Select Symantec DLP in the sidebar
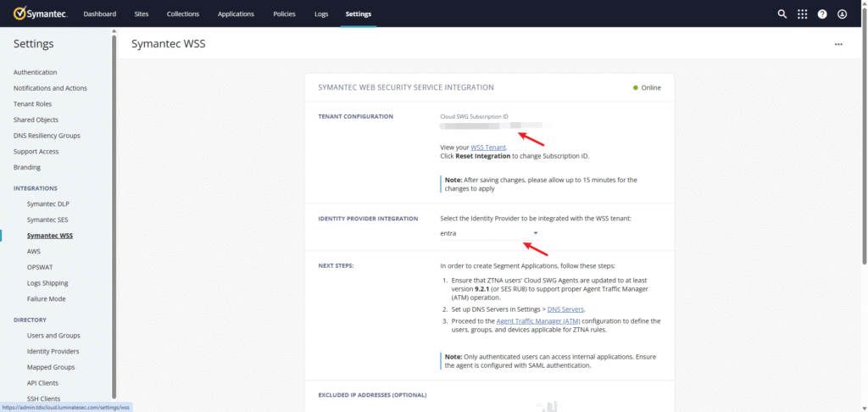Viewport: 868px width, 412px height. [x=48, y=204]
